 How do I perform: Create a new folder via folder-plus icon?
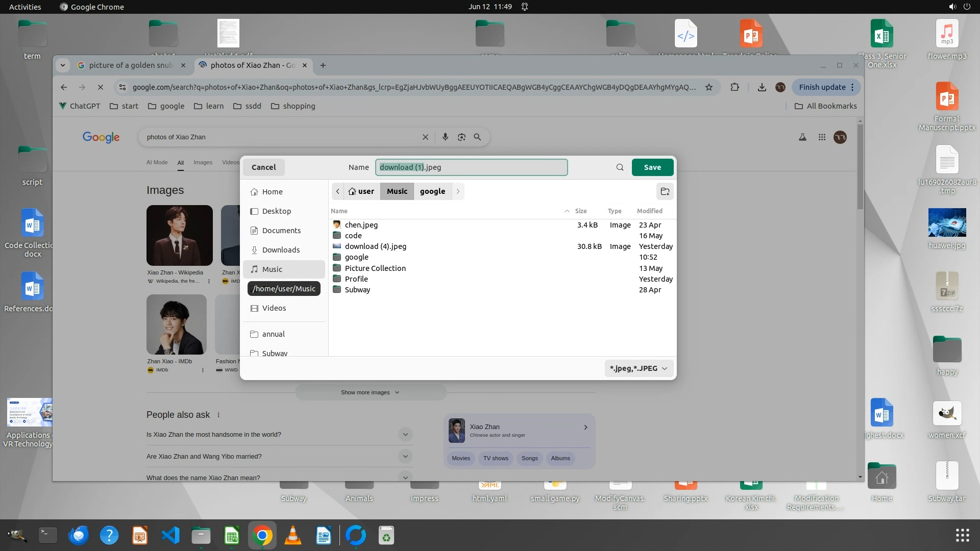(x=665, y=191)
